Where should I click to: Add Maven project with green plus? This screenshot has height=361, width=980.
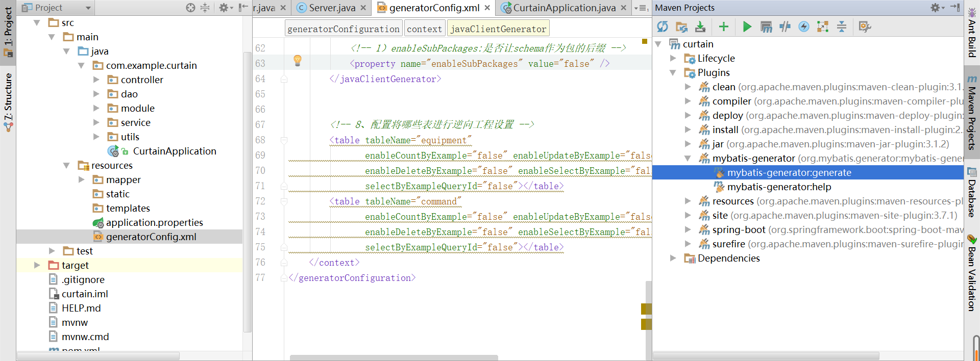pos(723,27)
